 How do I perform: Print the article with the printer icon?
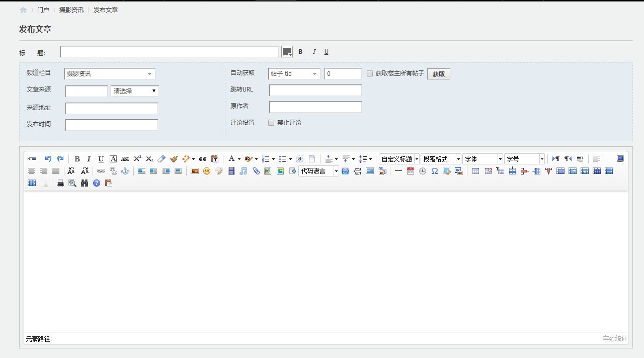(60, 183)
